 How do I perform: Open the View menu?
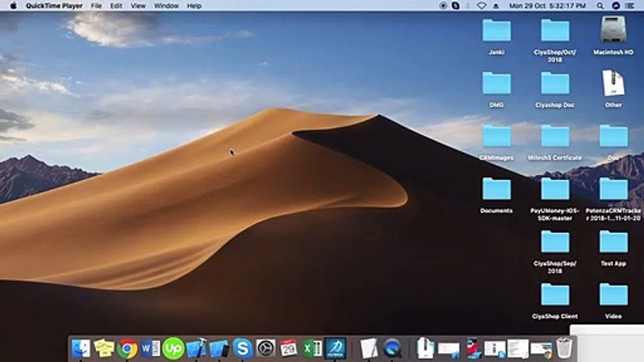coord(138,6)
